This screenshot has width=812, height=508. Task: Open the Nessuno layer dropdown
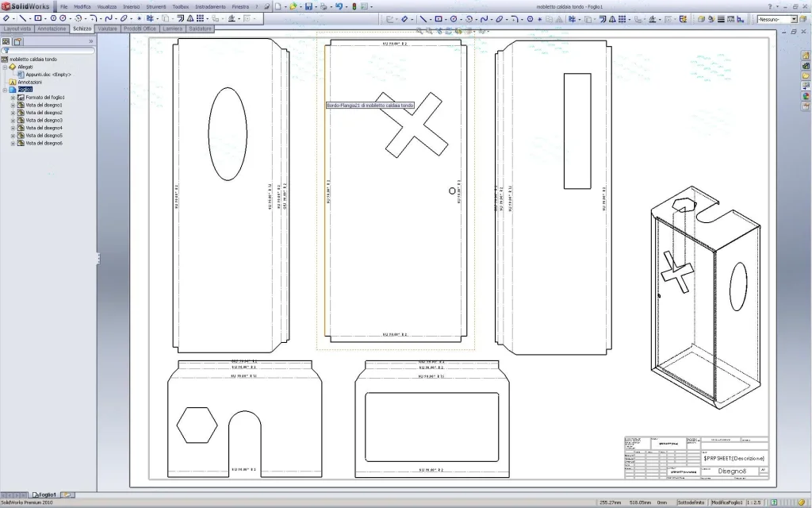793,19
